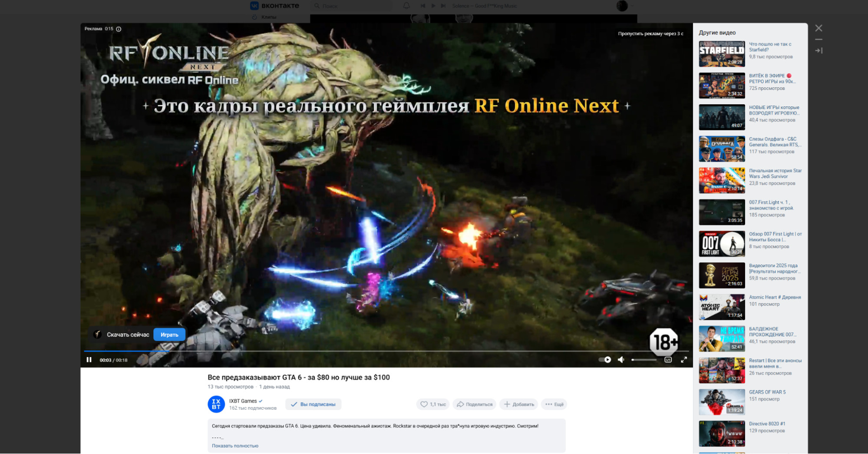Open the Ещё more options menu
The width and height of the screenshot is (868, 454).
pos(554,404)
